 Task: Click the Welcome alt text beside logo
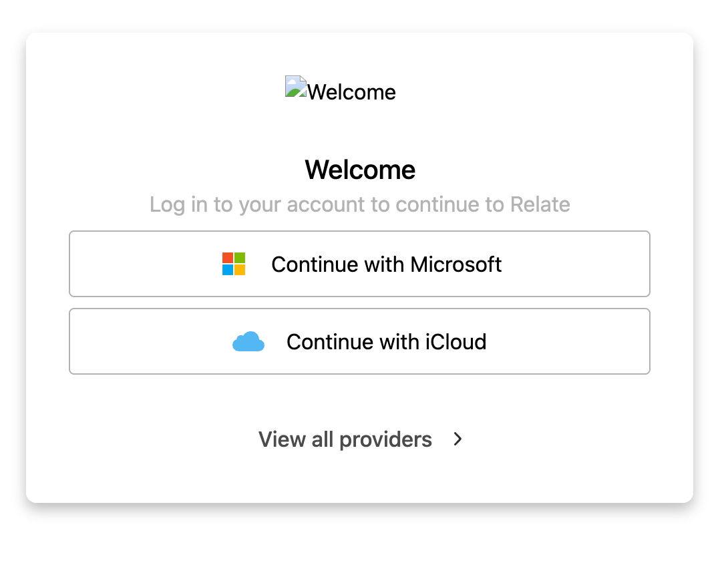(351, 92)
